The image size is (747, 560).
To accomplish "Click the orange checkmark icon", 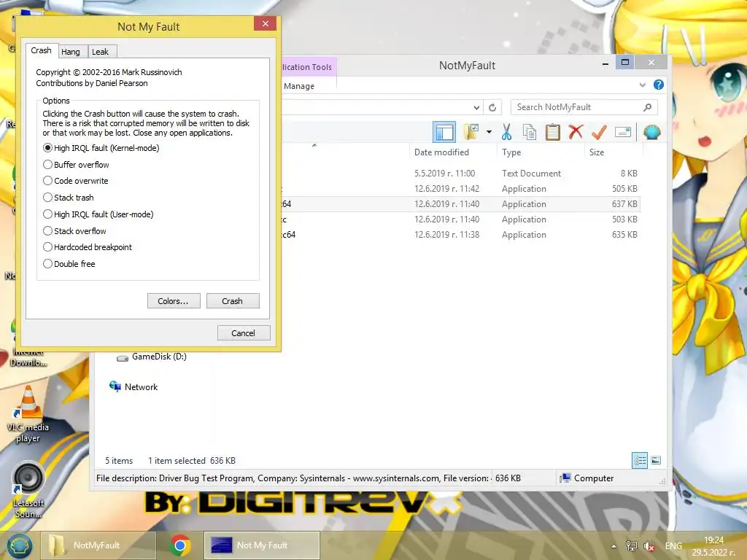I will [x=599, y=132].
